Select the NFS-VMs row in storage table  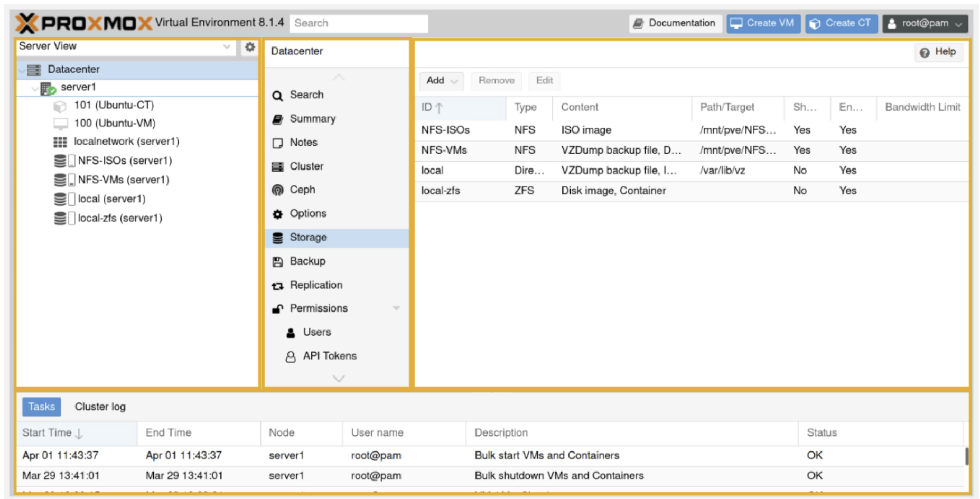click(x=692, y=150)
